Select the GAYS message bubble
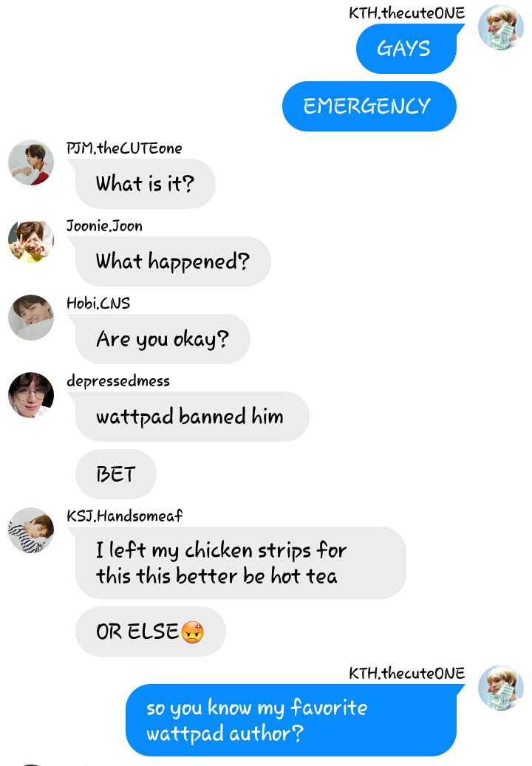This screenshot has height=766, width=532. coord(407,49)
